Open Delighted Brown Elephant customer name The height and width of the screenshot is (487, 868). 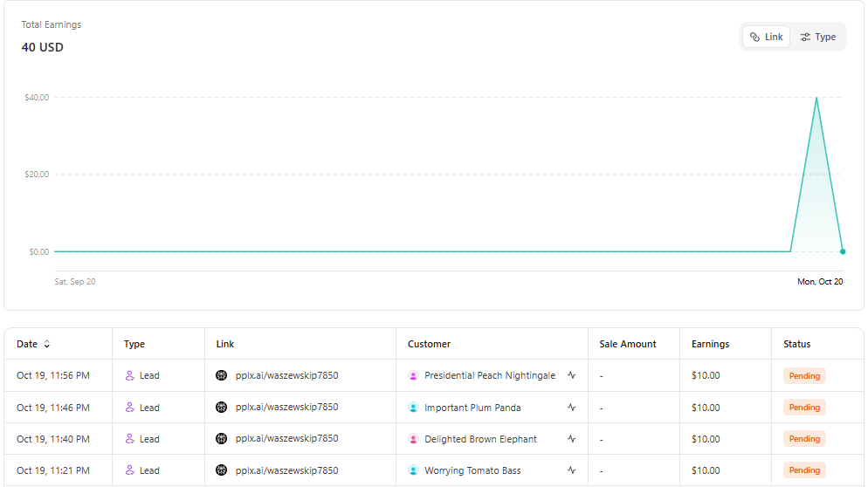pyautogui.click(x=480, y=439)
